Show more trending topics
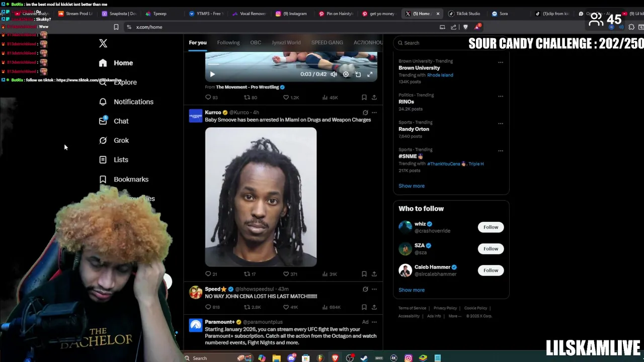Viewport: 644px width, 362px height. pyautogui.click(x=412, y=186)
